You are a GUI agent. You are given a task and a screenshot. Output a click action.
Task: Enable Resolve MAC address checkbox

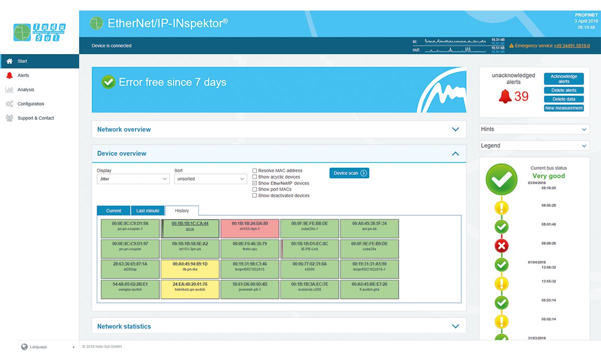tap(255, 171)
